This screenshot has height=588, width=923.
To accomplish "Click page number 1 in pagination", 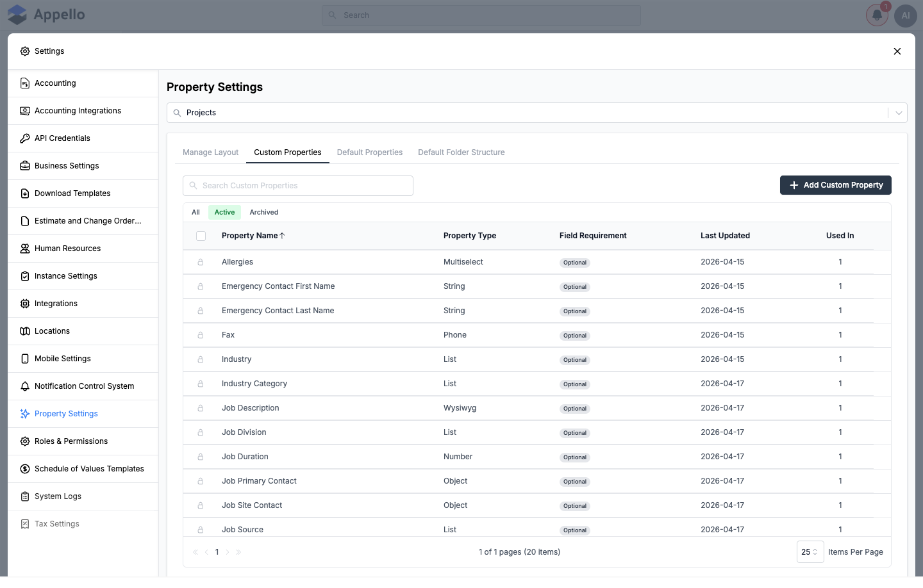I will (x=217, y=552).
